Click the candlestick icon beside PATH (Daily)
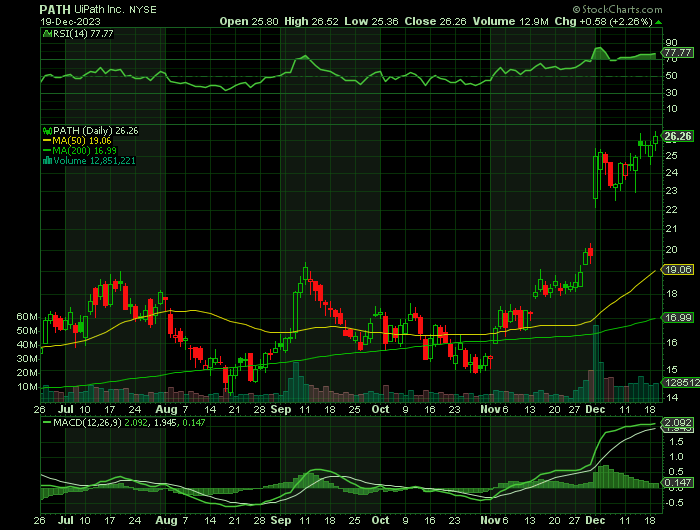 tap(47, 131)
